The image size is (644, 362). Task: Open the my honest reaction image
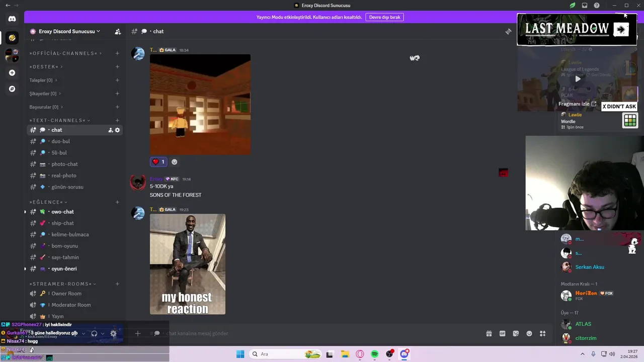188,264
